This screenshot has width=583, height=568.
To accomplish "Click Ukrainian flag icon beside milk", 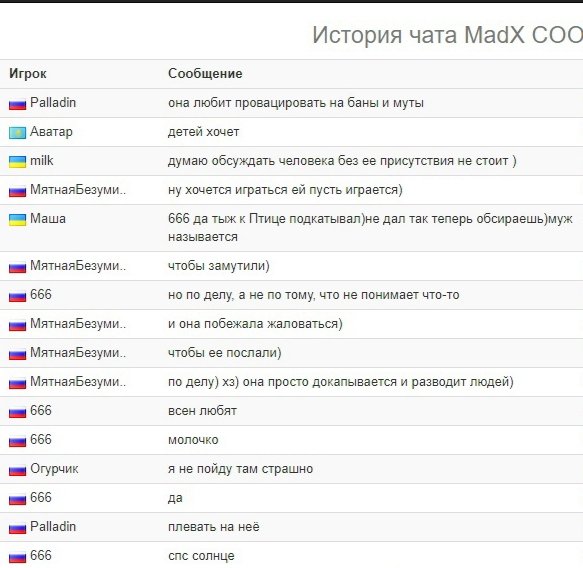I will click(17, 162).
